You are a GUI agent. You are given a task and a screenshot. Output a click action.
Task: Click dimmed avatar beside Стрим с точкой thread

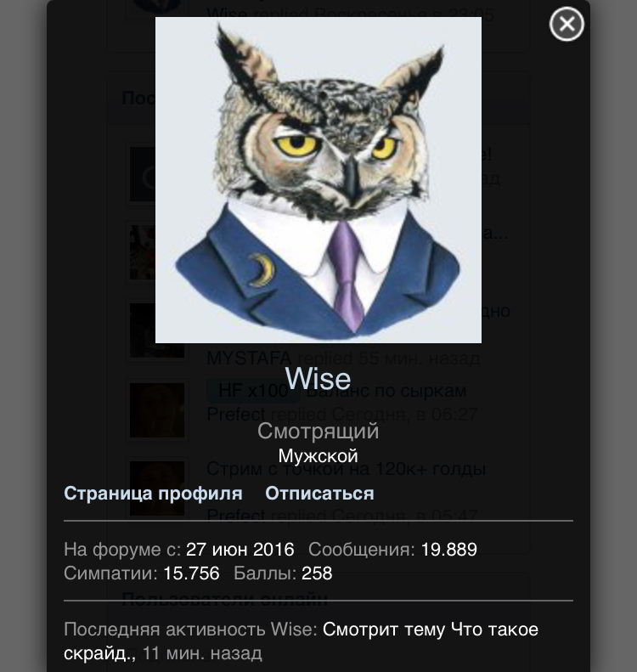(x=157, y=488)
